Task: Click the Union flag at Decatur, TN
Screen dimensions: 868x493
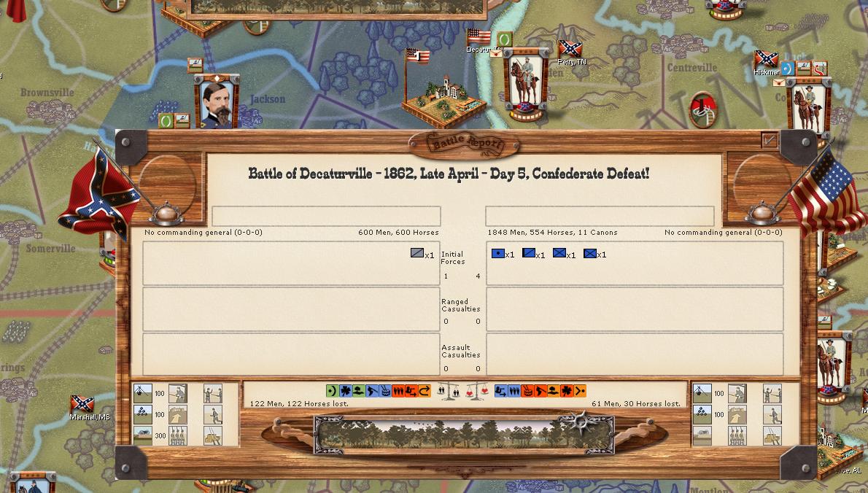Action: point(478,38)
